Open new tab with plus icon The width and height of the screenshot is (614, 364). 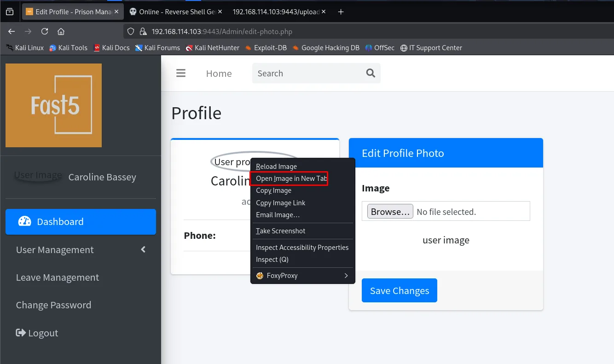pyautogui.click(x=341, y=12)
